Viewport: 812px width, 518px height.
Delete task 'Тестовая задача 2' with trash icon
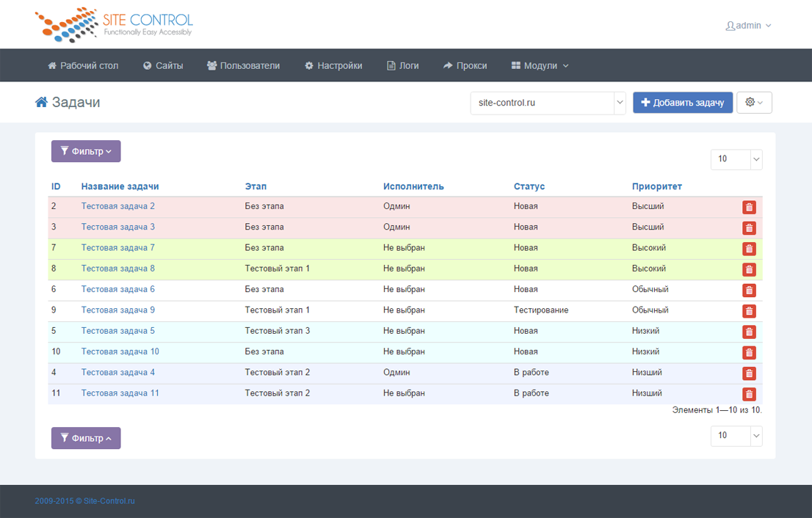748,208
